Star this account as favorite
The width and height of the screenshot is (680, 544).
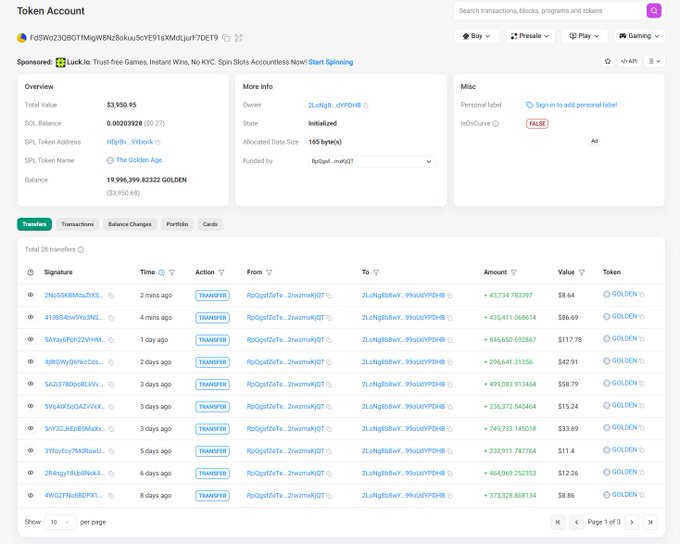click(607, 61)
